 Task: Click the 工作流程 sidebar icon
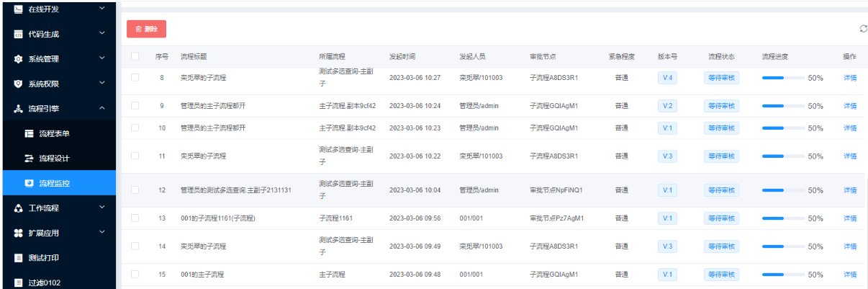19,208
